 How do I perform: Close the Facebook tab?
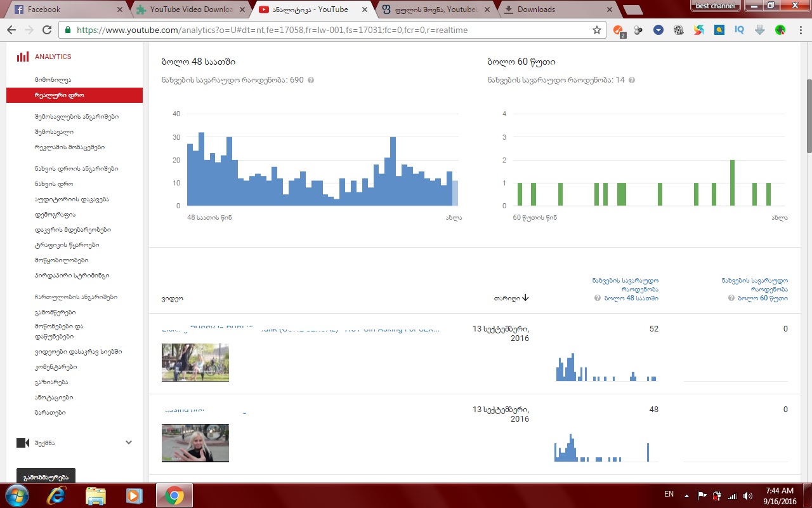[x=121, y=10]
